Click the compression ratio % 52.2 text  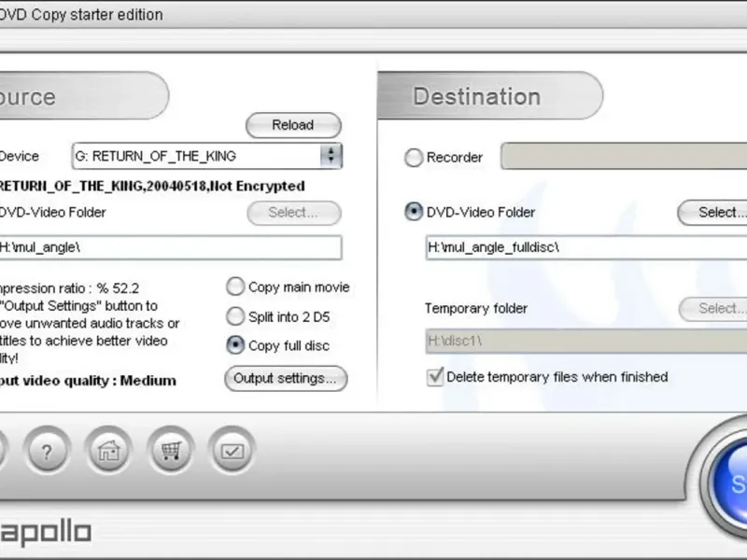click(x=69, y=288)
